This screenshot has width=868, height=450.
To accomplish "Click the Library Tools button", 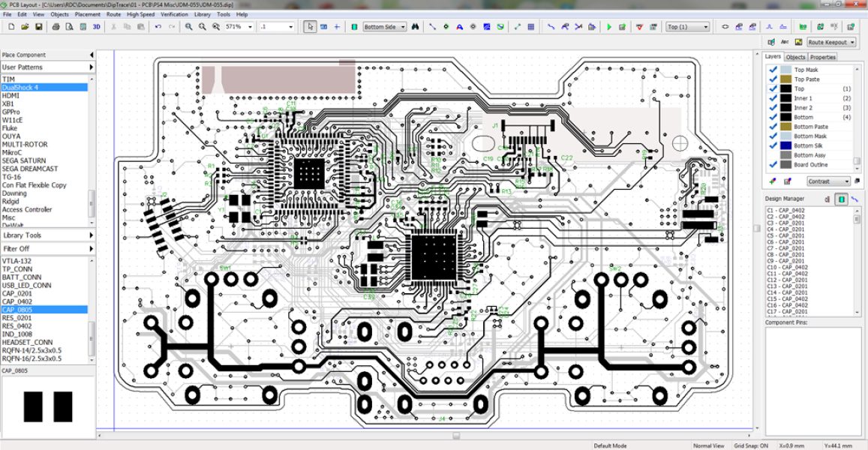I will click(48, 235).
